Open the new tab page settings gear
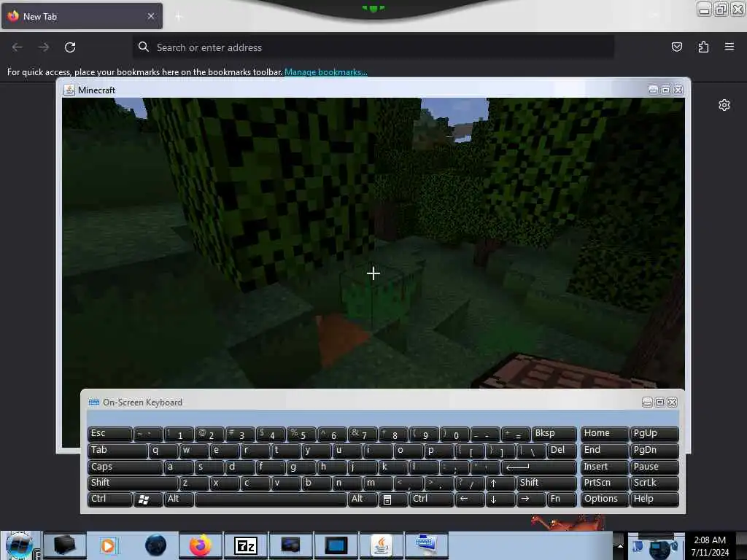The height and width of the screenshot is (560, 747). pyautogui.click(x=724, y=105)
